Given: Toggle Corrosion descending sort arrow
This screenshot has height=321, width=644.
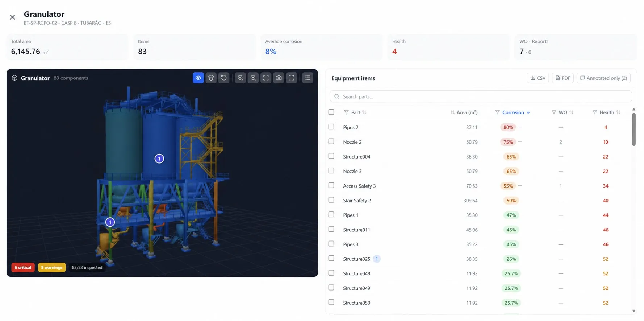Looking at the screenshot, I should point(528,112).
